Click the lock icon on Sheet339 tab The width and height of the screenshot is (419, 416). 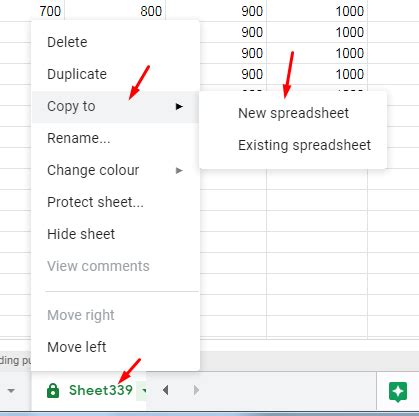click(53, 390)
